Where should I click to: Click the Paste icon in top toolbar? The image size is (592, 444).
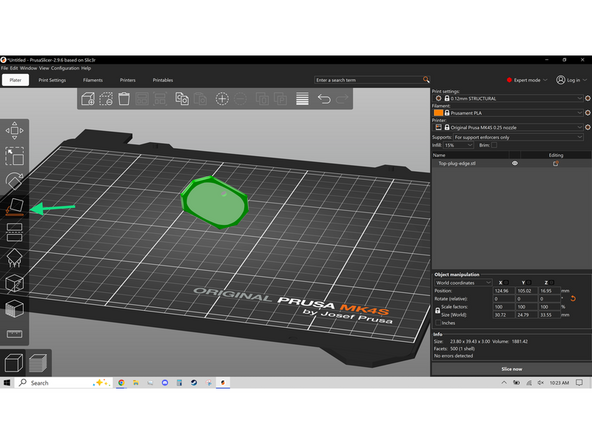point(200,99)
